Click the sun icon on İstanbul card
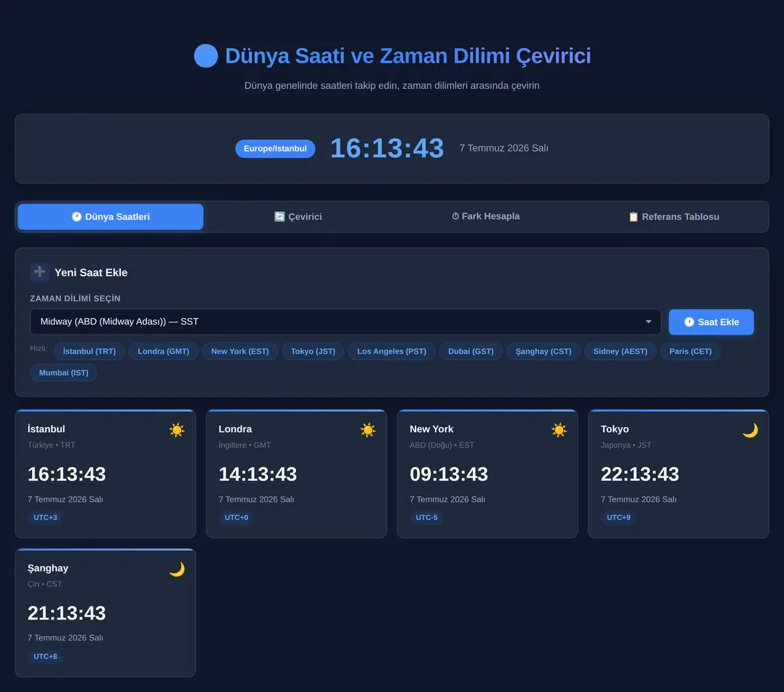 177,430
